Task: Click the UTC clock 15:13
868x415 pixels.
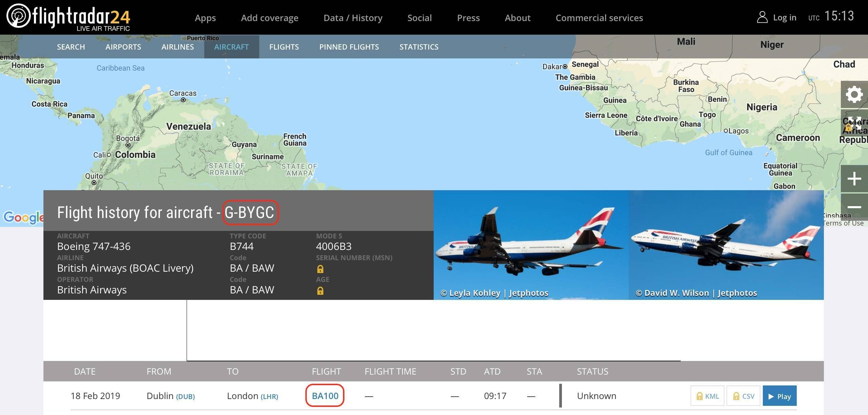Action: (839, 16)
